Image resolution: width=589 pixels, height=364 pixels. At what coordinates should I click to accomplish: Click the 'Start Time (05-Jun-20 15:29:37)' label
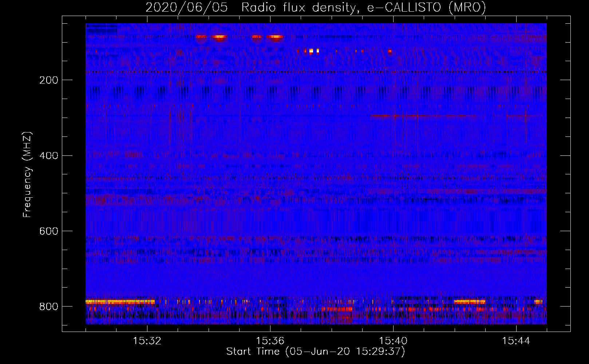tap(316, 352)
